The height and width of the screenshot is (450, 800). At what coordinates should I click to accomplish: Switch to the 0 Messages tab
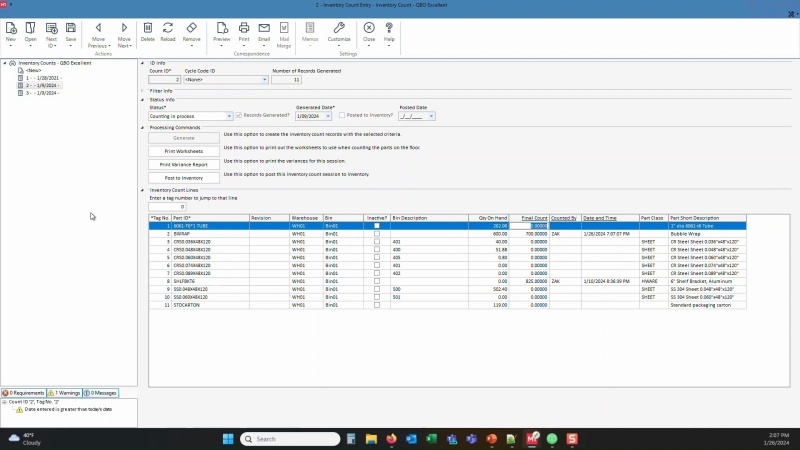(100, 393)
